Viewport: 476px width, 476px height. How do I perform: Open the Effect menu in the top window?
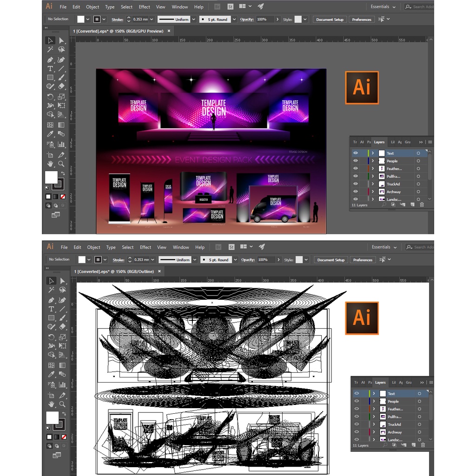[x=145, y=7]
